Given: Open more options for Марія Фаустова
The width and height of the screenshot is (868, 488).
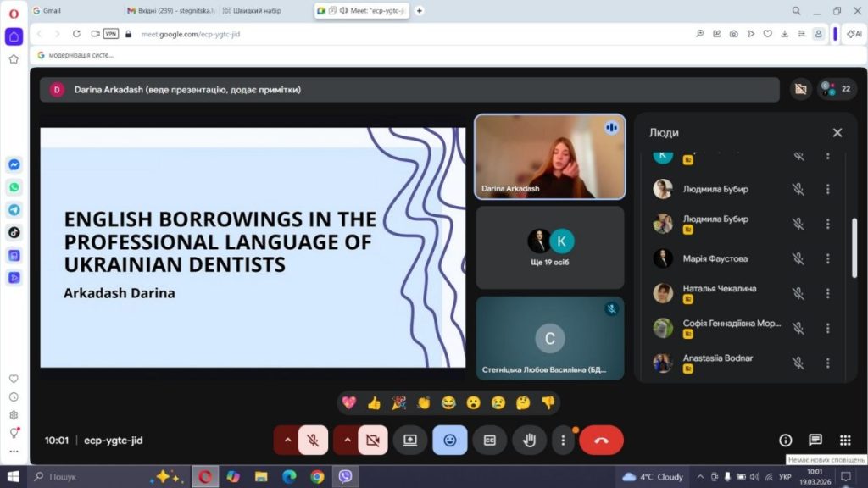Looking at the screenshot, I should coord(828,258).
